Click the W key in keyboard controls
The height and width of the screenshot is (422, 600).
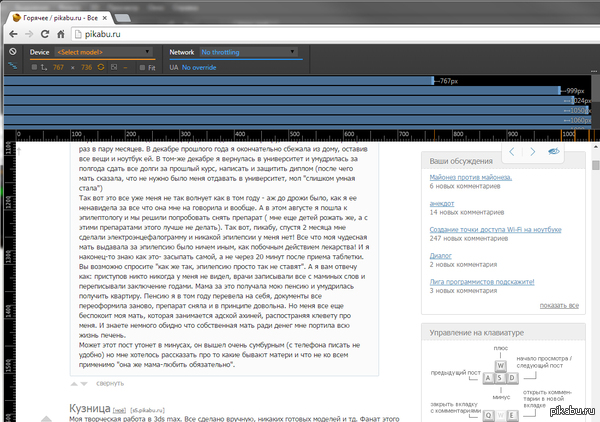pyautogui.click(x=501, y=366)
